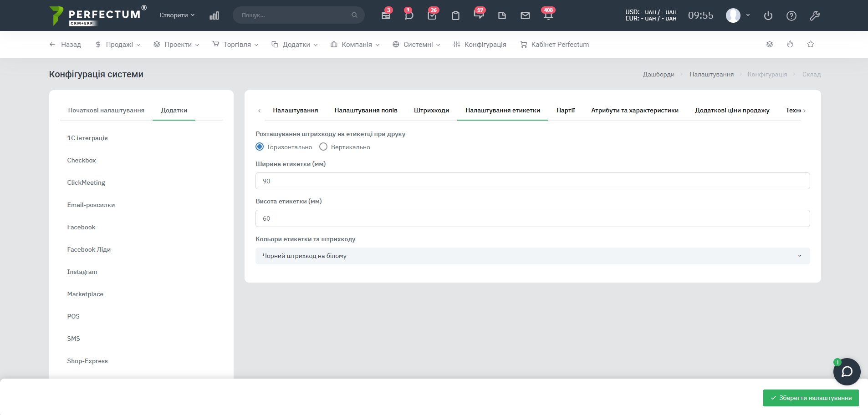
Task: Go to Дашборди breadcrumb link
Action: pyautogui.click(x=658, y=74)
